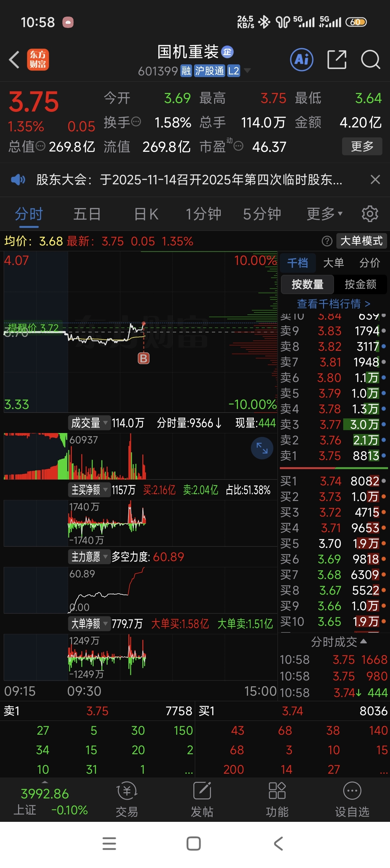Tap the 东方财富 logo icon

click(38, 59)
